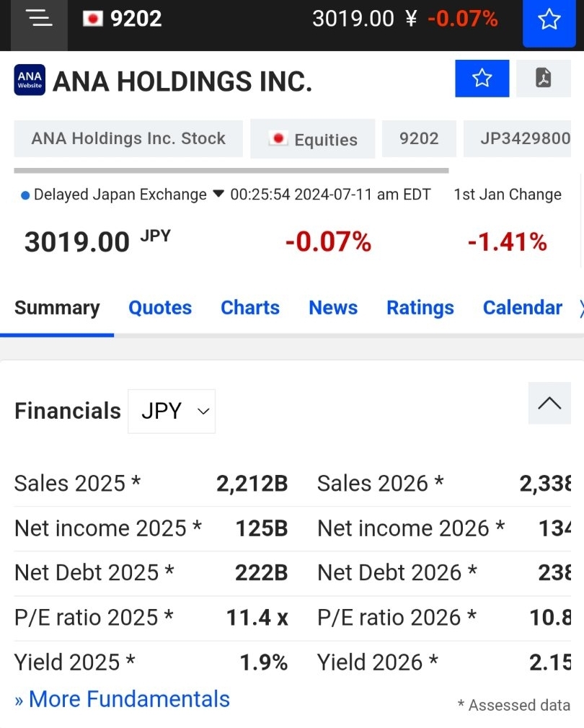Select the ANA Holdings Inc. Stock tag
This screenshot has height=728, width=584.
coord(128,138)
